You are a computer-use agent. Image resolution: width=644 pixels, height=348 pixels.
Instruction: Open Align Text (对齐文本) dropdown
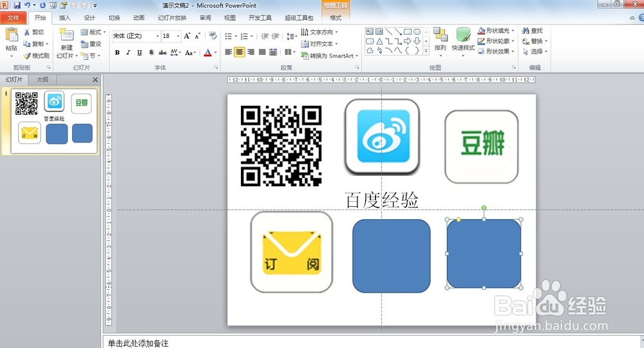click(x=319, y=44)
